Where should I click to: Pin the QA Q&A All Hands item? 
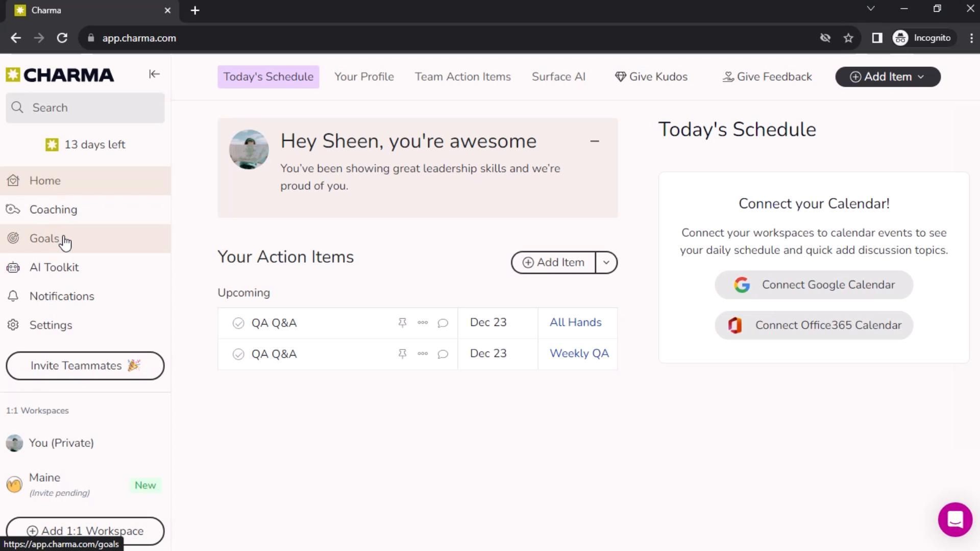[x=402, y=323]
